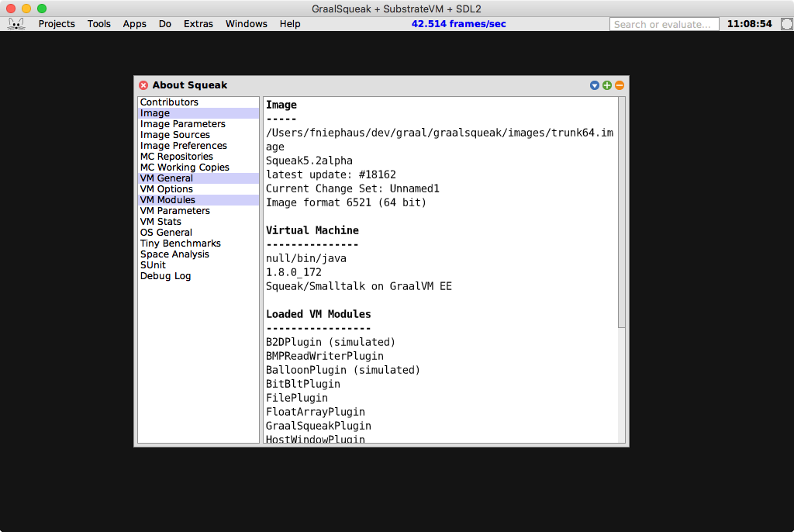Click BitBltPlugin line
This screenshot has height=532, width=794.
303,384
